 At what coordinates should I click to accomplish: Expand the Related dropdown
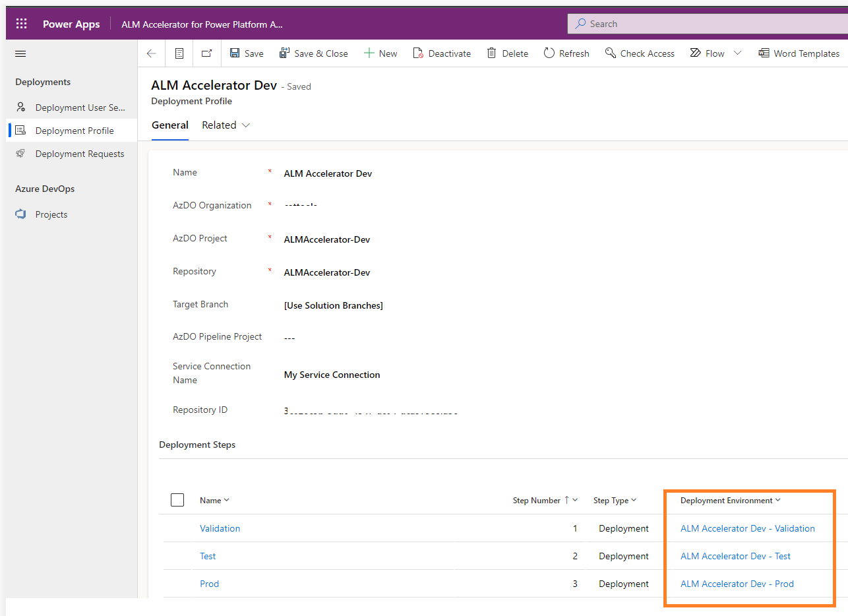(x=226, y=125)
